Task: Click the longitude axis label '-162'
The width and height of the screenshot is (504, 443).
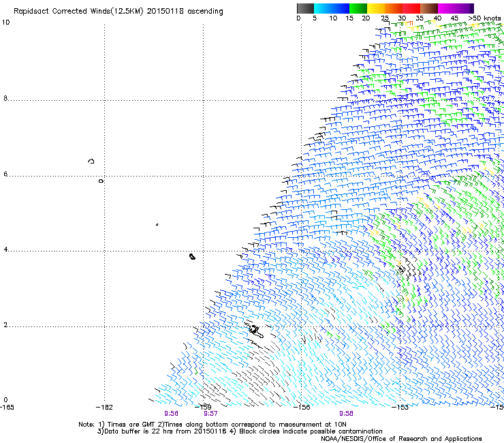Action: tap(104, 408)
